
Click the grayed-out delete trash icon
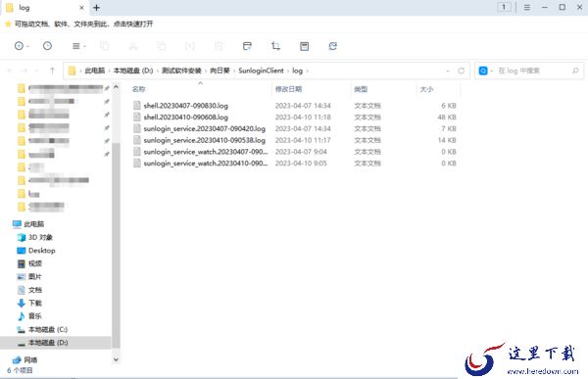tap(219, 46)
